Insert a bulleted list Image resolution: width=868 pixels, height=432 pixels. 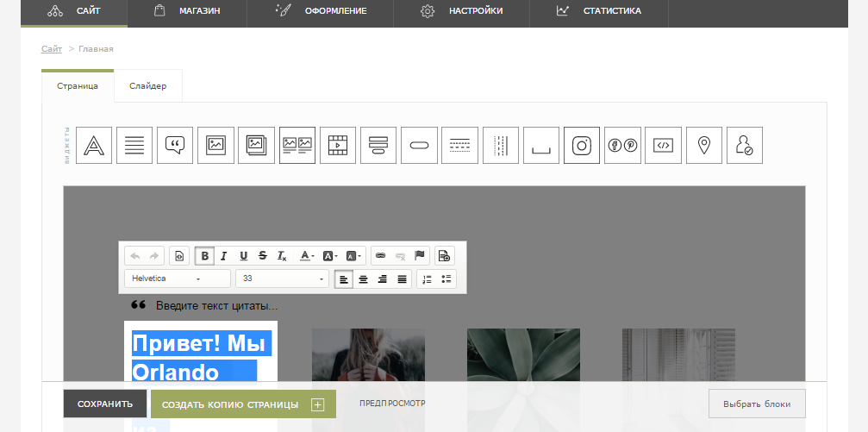(x=446, y=279)
